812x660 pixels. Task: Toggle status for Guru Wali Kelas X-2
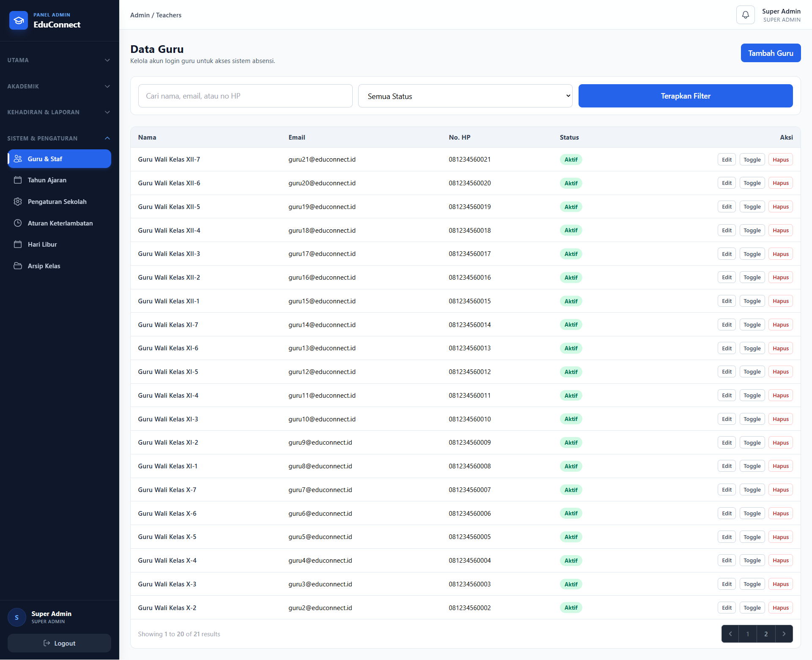pos(752,608)
